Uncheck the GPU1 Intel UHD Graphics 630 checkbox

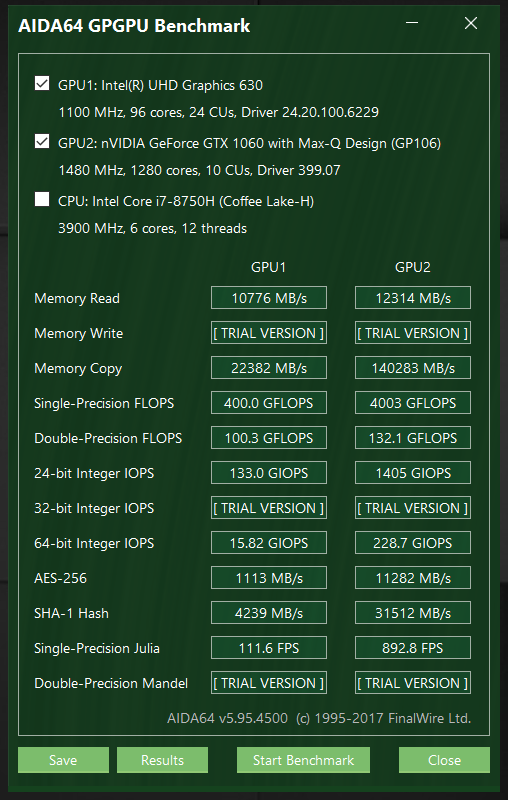tap(42, 83)
